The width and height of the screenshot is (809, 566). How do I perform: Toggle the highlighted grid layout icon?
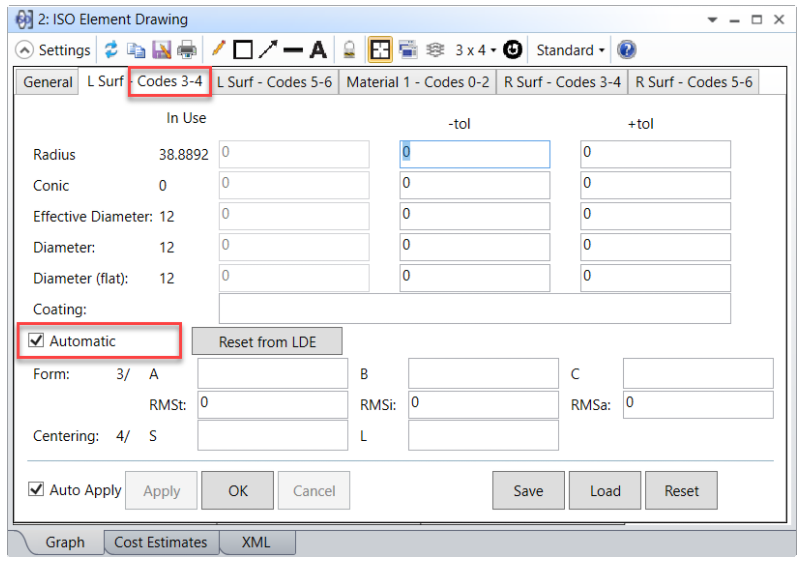pyautogui.click(x=380, y=50)
